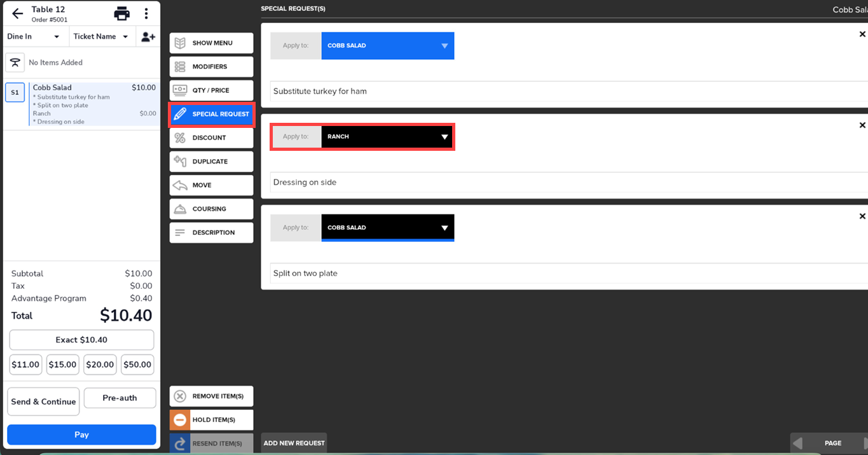Viewport: 868px width, 455px height.
Task: Close the 'Split on two plate' request
Action: 862,216
